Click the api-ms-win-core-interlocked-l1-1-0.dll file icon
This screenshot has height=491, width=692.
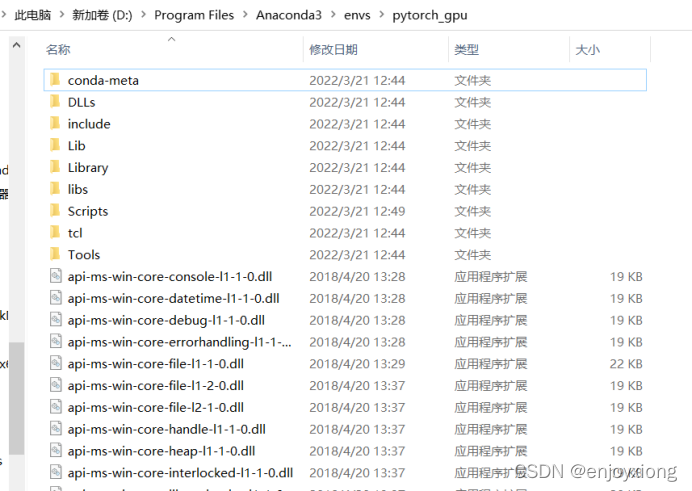[x=56, y=472]
